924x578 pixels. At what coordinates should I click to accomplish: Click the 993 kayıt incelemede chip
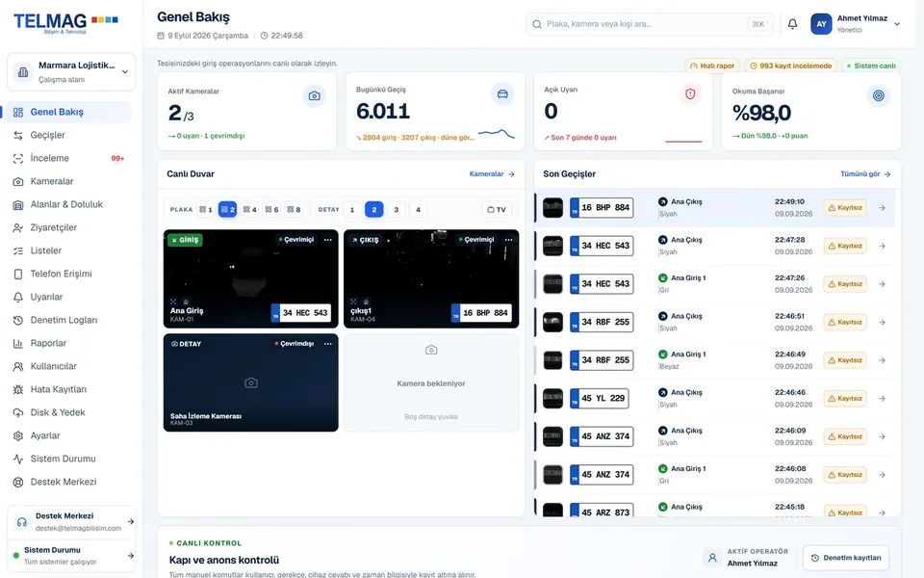791,66
